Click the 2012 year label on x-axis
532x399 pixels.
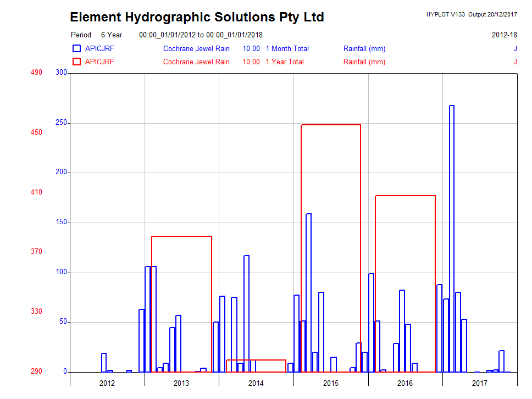click(x=107, y=383)
